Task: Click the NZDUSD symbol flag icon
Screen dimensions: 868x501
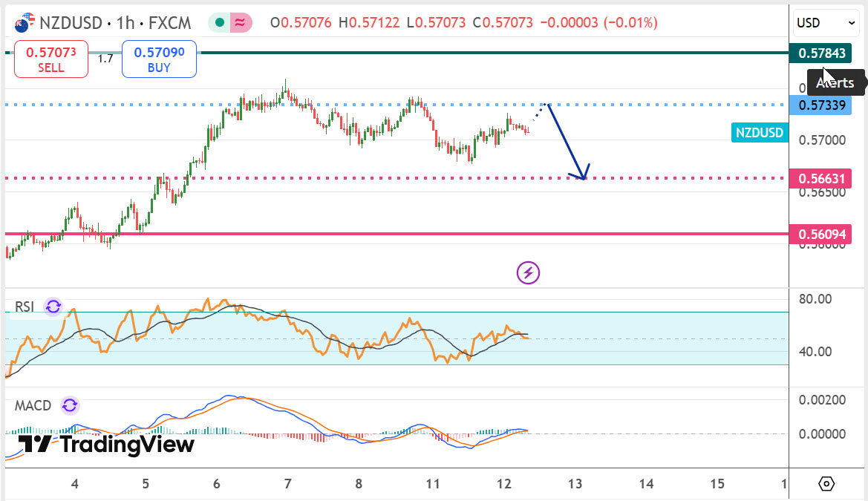Action: point(25,23)
